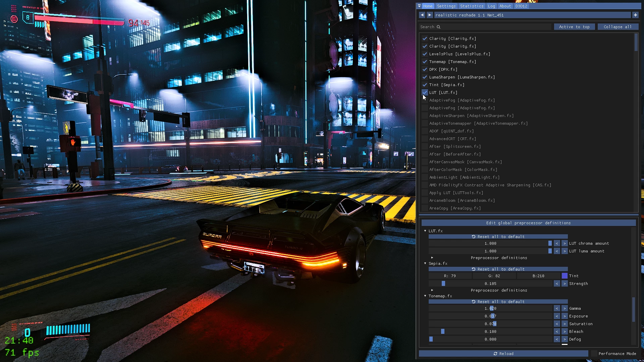Click the Collapse all button
The image size is (644, 362).
coord(618,27)
